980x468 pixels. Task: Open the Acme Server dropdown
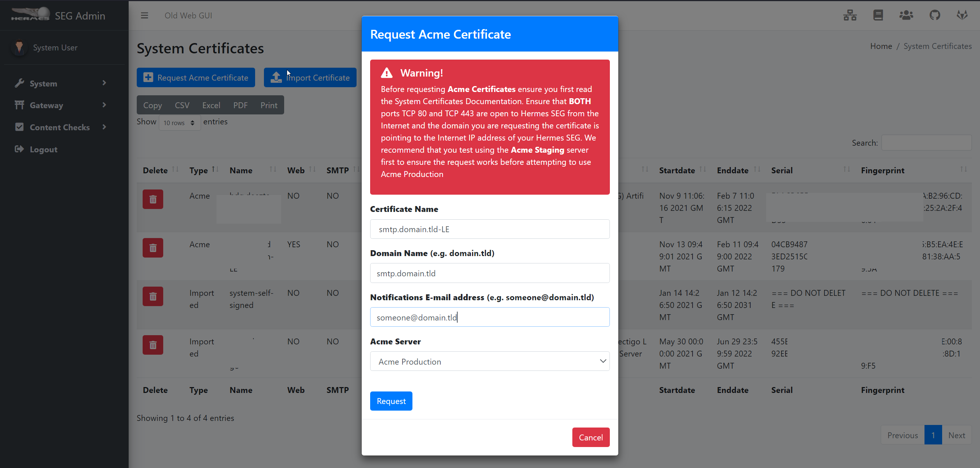tap(489, 361)
